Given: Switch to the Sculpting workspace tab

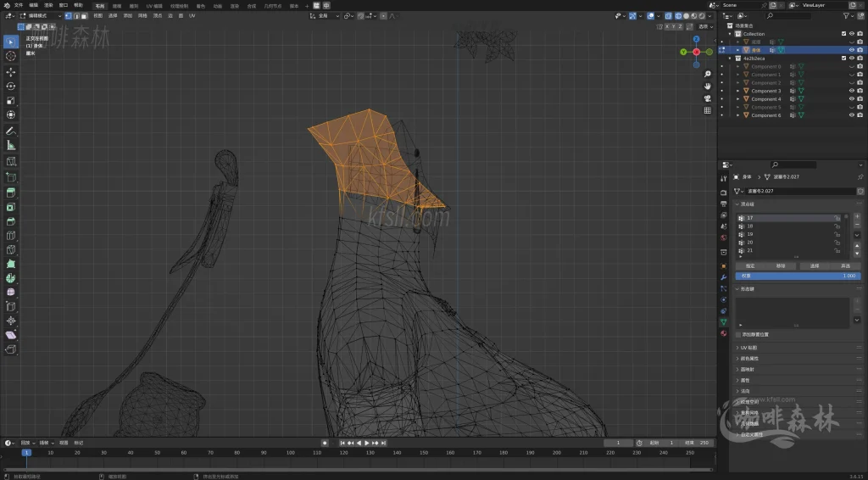Looking at the screenshot, I should (134, 6).
